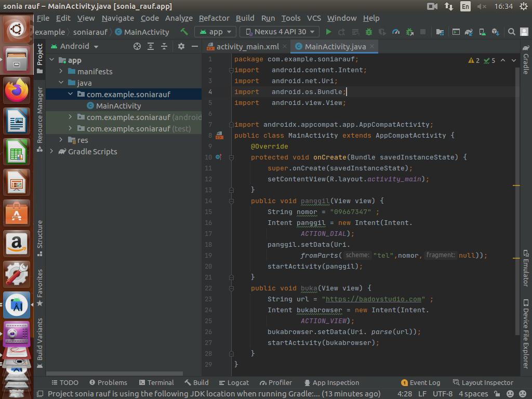Viewport: 532px width, 399px height.
Task: Click the search magnifier icon in toolbar
Action: coord(511,32)
